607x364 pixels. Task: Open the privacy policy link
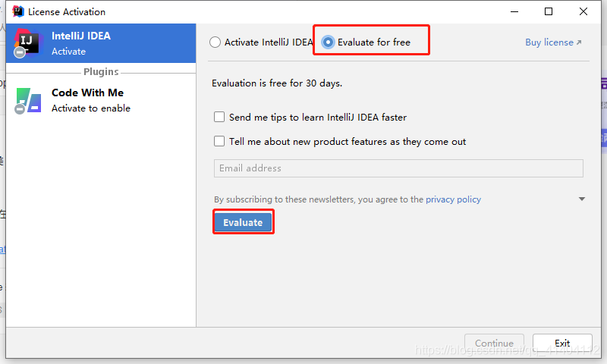[453, 199]
